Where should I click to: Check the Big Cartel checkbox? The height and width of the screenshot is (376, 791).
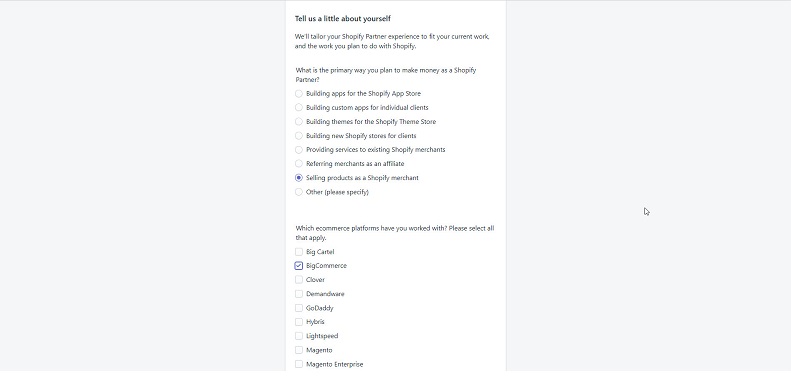tap(299, 251)
